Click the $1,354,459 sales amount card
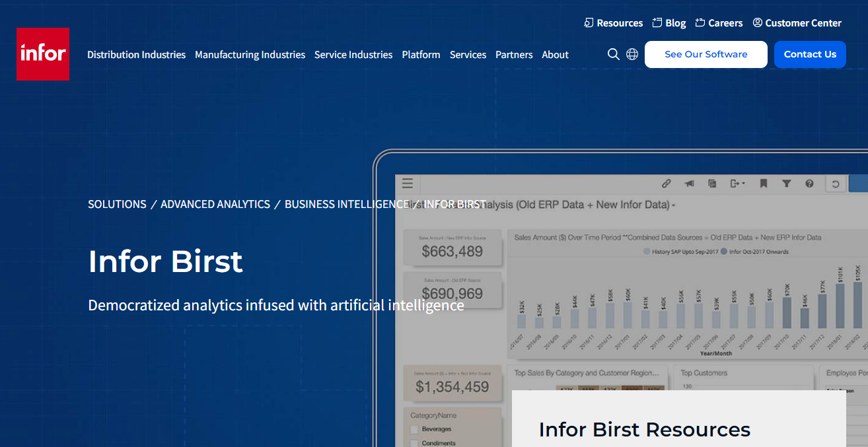Image resolution: width=868 pixels, height=447 pixels. click(x=452, y=382)
